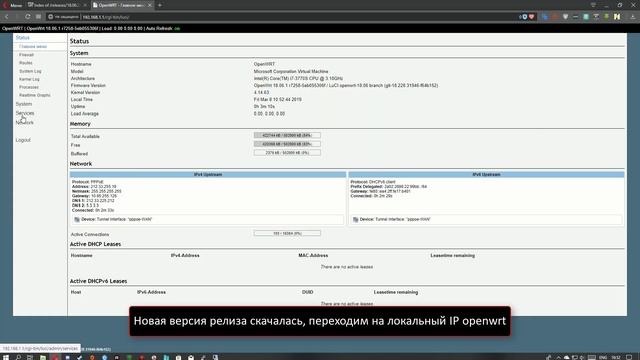Open Windows Start button
Screen dimensions: 640x360
point(6,357)
